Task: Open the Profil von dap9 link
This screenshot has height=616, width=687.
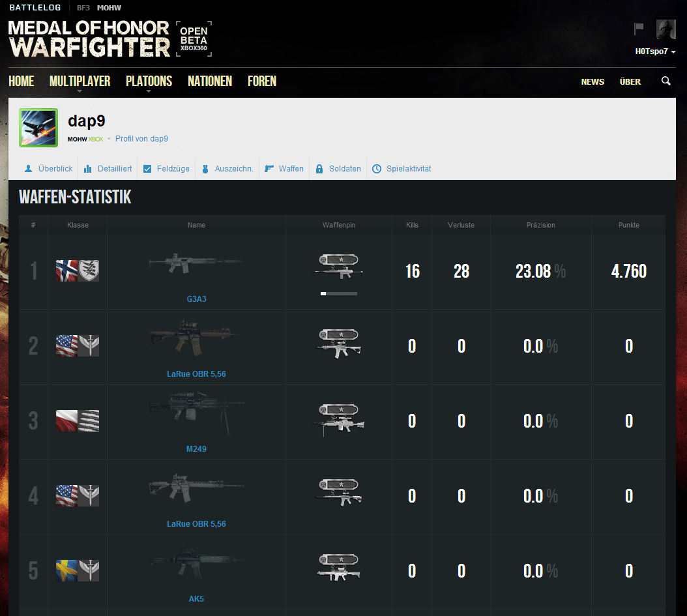Action: click(141, 139)
